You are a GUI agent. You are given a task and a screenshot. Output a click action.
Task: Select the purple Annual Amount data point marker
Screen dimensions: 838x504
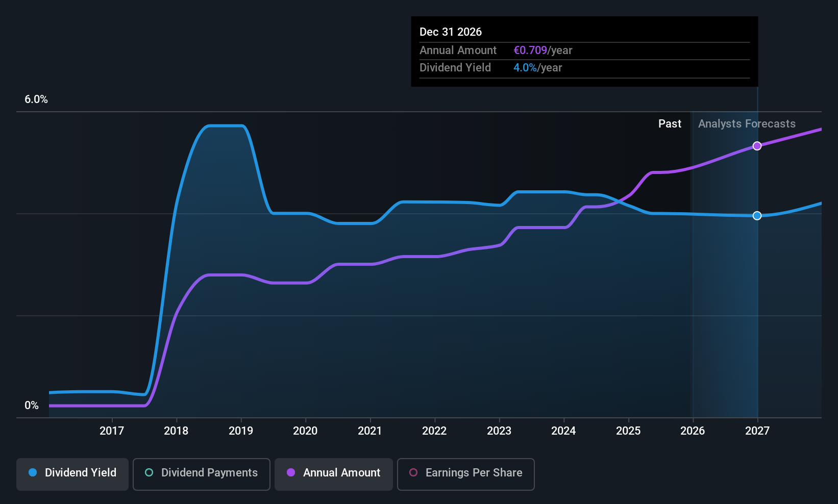tap(757, 146)
